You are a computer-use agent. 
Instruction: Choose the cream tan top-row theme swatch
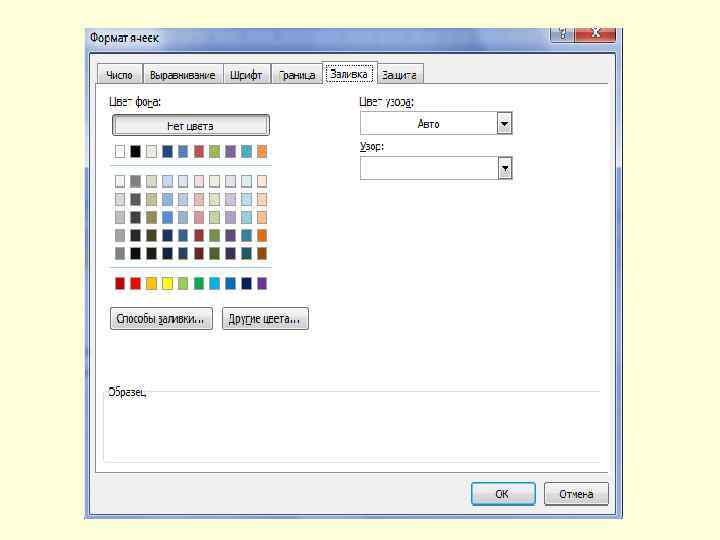tap(151, 152)
